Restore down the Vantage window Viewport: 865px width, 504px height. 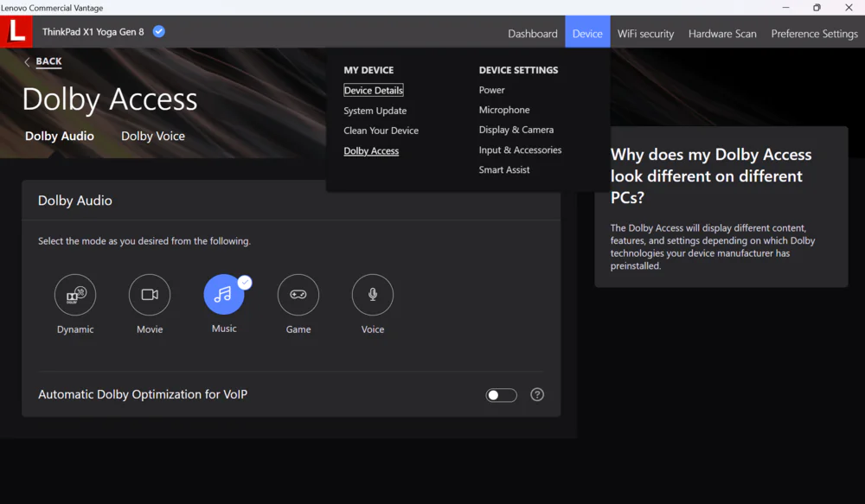pos(817,8)
